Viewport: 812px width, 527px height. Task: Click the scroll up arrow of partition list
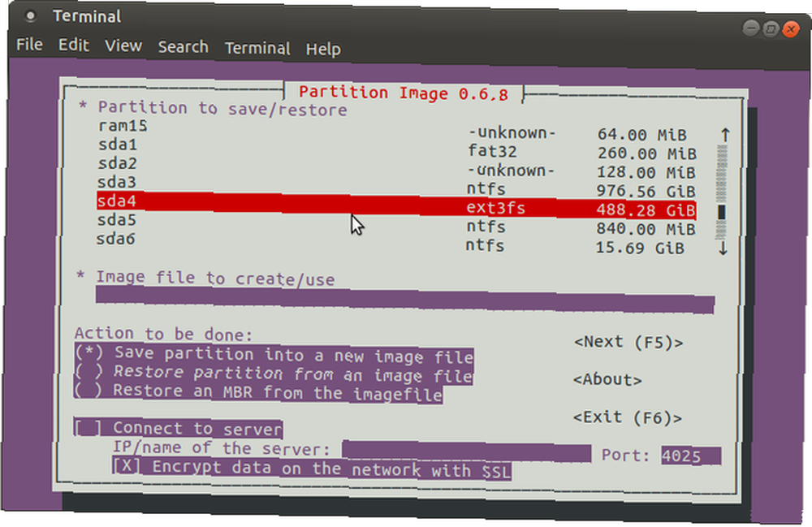(725, 135)
